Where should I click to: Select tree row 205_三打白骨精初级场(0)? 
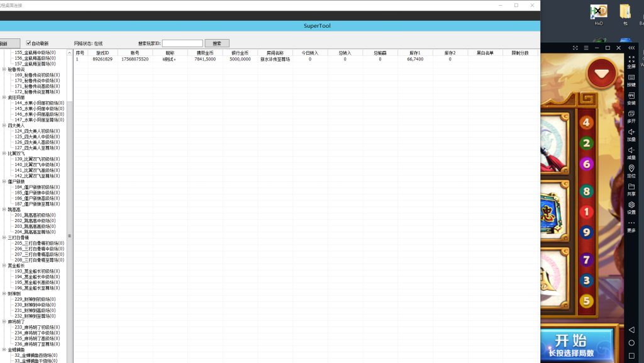coord(39,243)
